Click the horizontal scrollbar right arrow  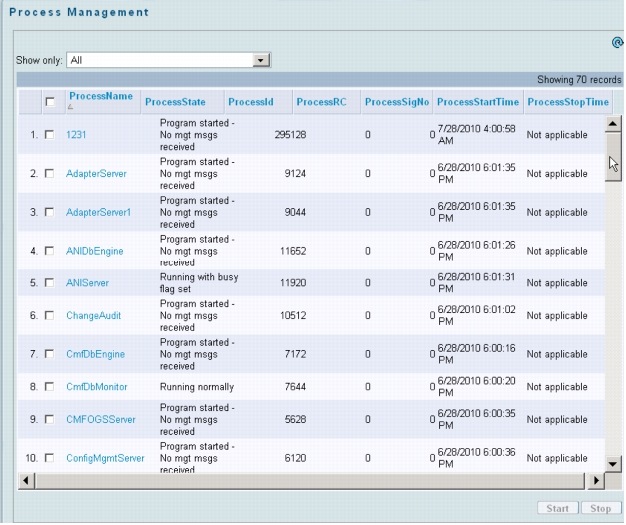tap(596, 480)
